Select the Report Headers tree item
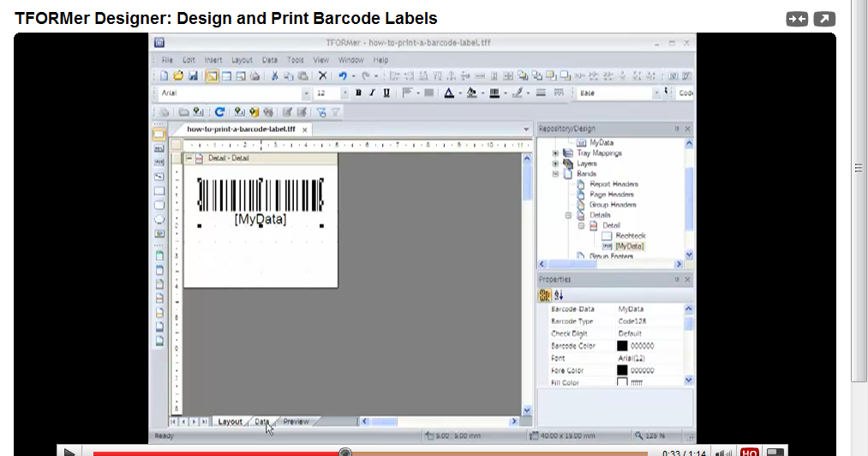The height and width of the screenshot is (456, 868). 614,184
